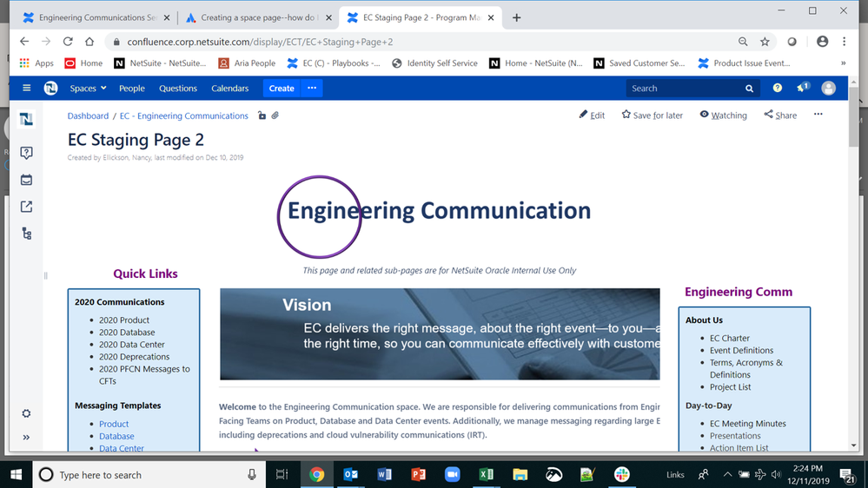Click the Windows Start button
Image resolution: width=868 pixels, height=488 pixels.
(x=16, y=475)
